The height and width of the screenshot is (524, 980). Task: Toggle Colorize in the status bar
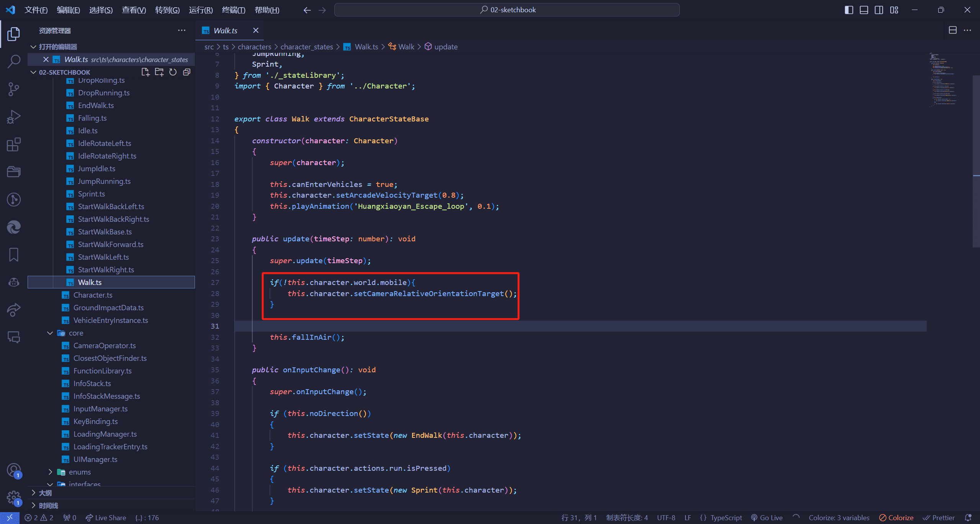coord(896,518)
